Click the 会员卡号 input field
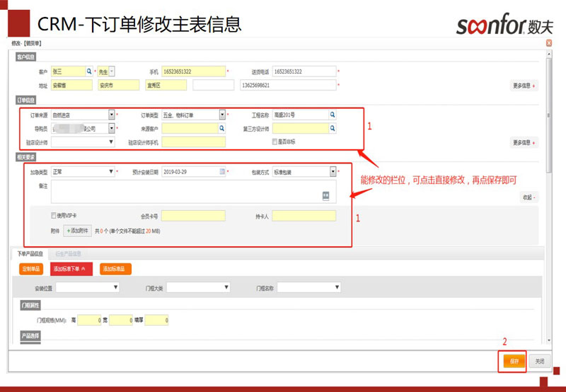 pyautogui.click(x=193, y=216)
